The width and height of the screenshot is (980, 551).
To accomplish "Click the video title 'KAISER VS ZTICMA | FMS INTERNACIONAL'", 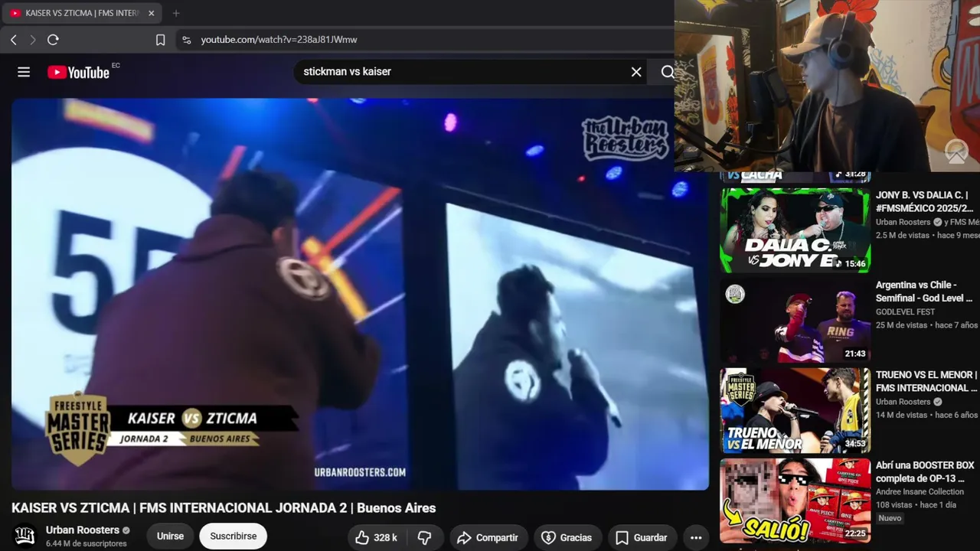I will coord(224,507).
